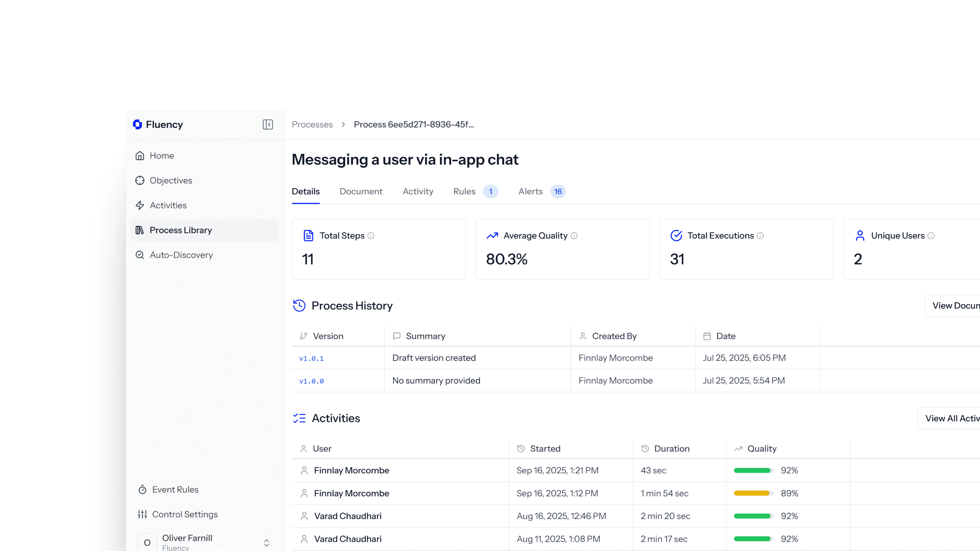
Task: Click info icon beside Total Steps
Action: tap(371, 236)
